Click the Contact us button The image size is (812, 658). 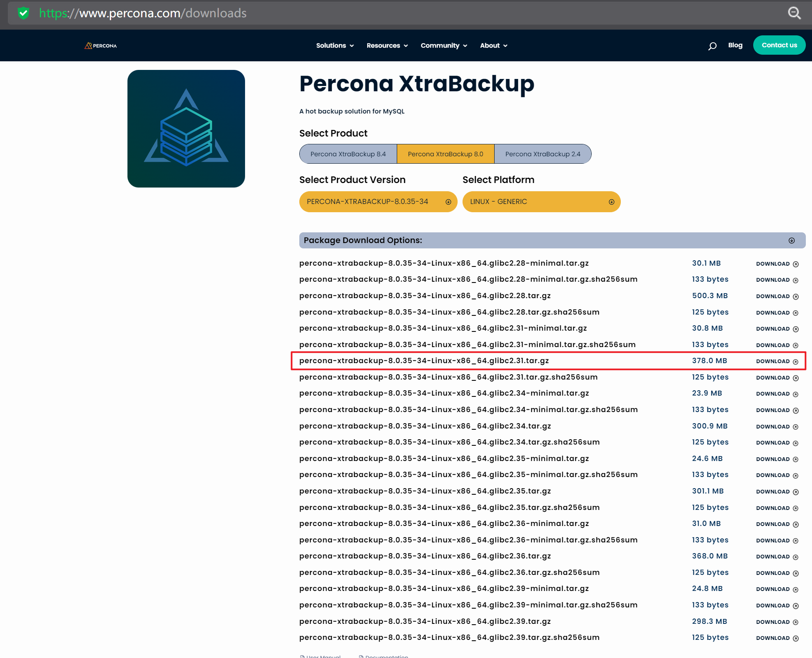tap(779, 45)
